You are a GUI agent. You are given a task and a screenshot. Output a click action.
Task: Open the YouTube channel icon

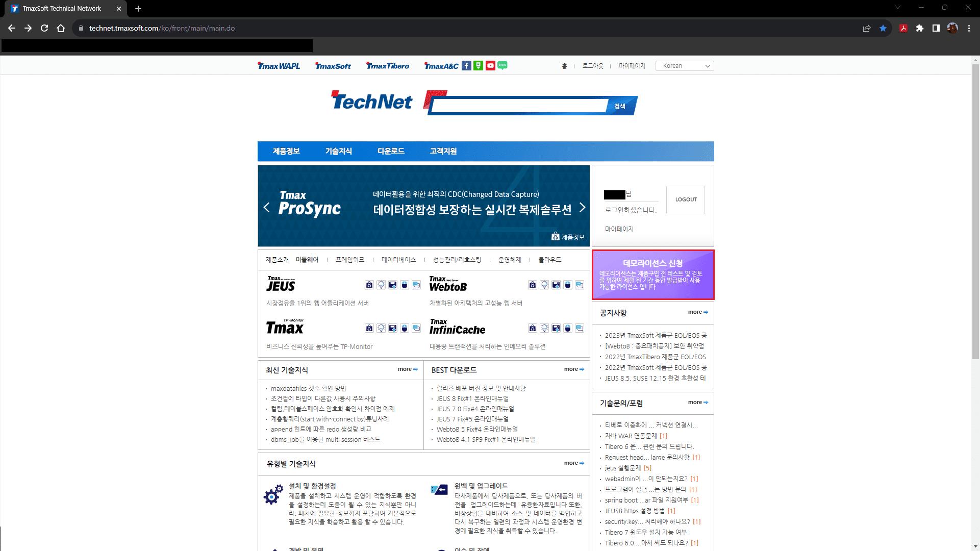click(x=490, y=65)
